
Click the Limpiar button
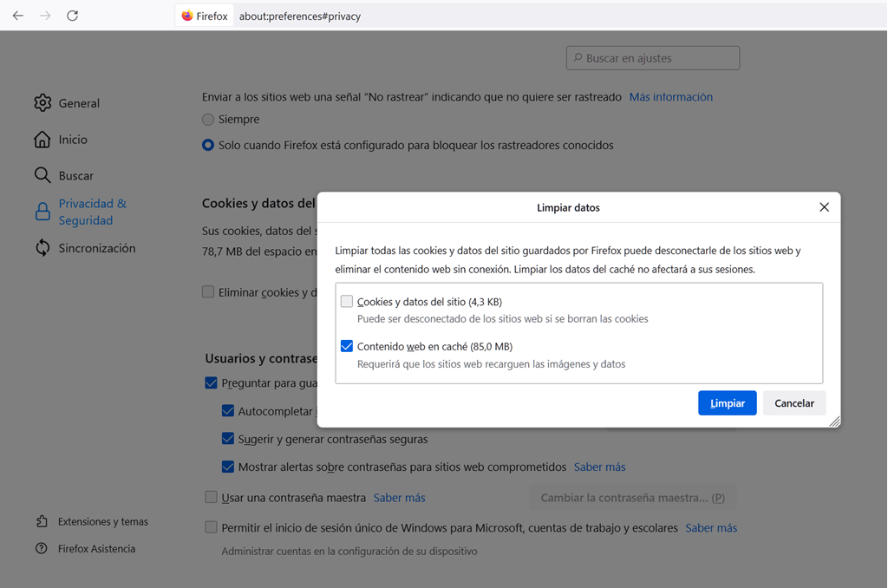pos(728,402)
